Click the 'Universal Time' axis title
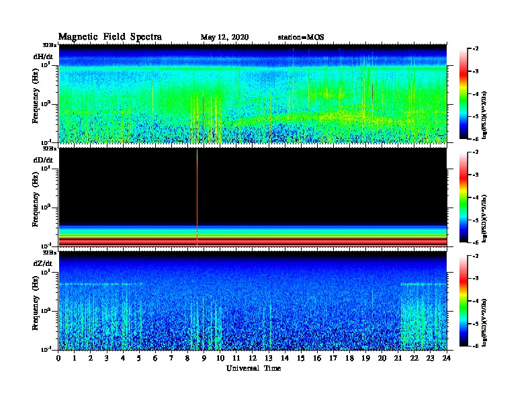Screen dimensions: 532x411 pyautogui.click(x=253, y=368)
